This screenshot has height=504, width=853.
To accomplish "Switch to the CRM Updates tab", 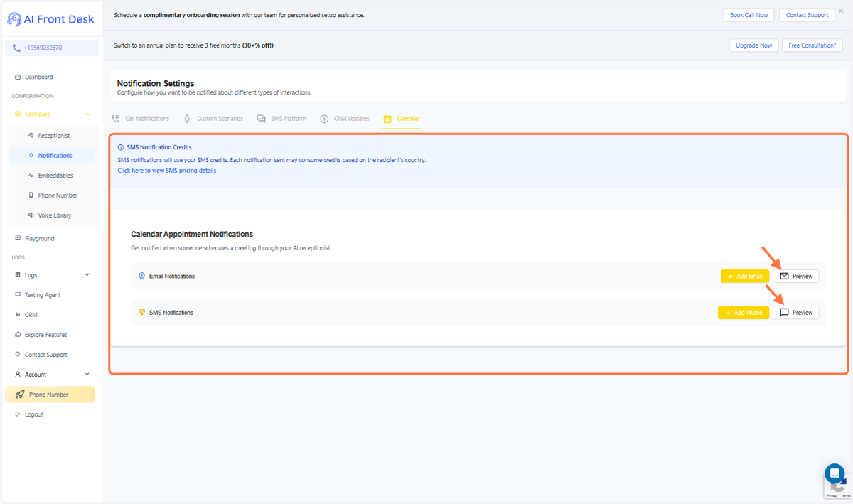I will pos(345,119).
